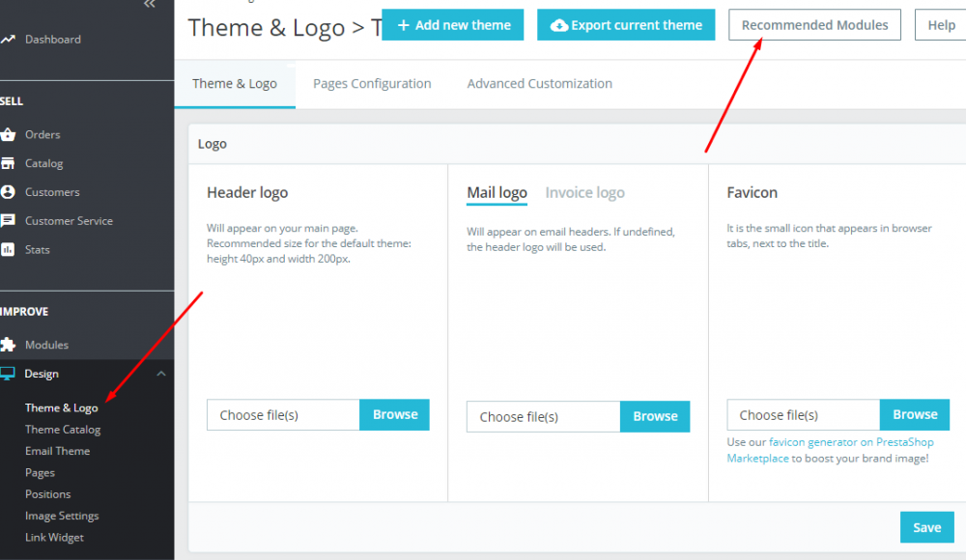Go to the Customers section
The width and height of the screenshot is (966, 560).
[x=52, y=192]
